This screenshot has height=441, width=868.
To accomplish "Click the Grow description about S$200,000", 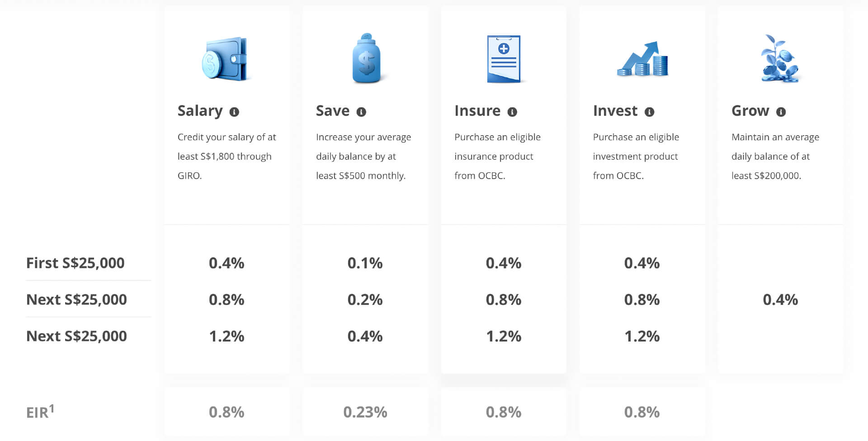I will [775, 156].
